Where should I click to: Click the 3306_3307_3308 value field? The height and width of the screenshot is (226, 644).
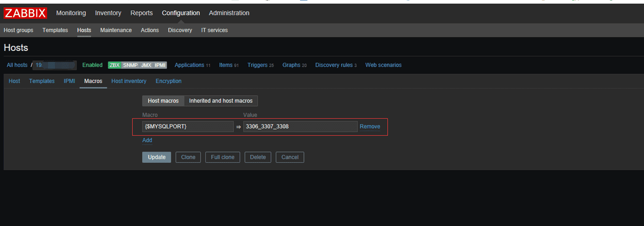[300, 126]
